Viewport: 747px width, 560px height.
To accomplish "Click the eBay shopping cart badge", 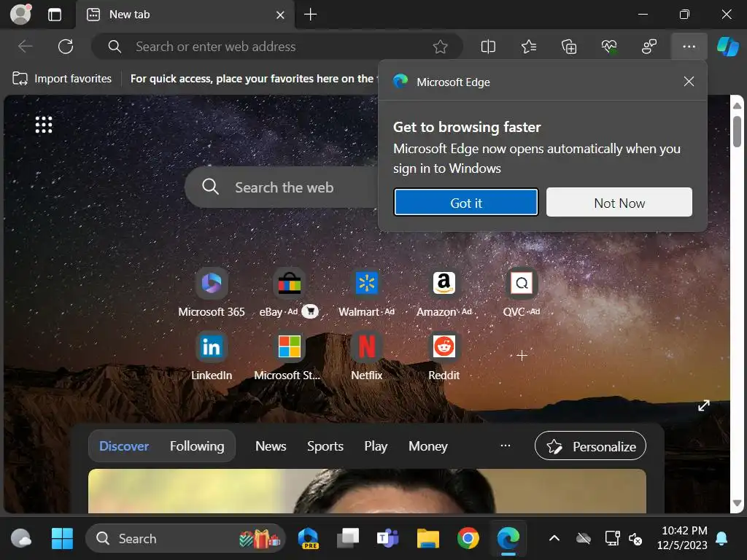I will point(310,311).
